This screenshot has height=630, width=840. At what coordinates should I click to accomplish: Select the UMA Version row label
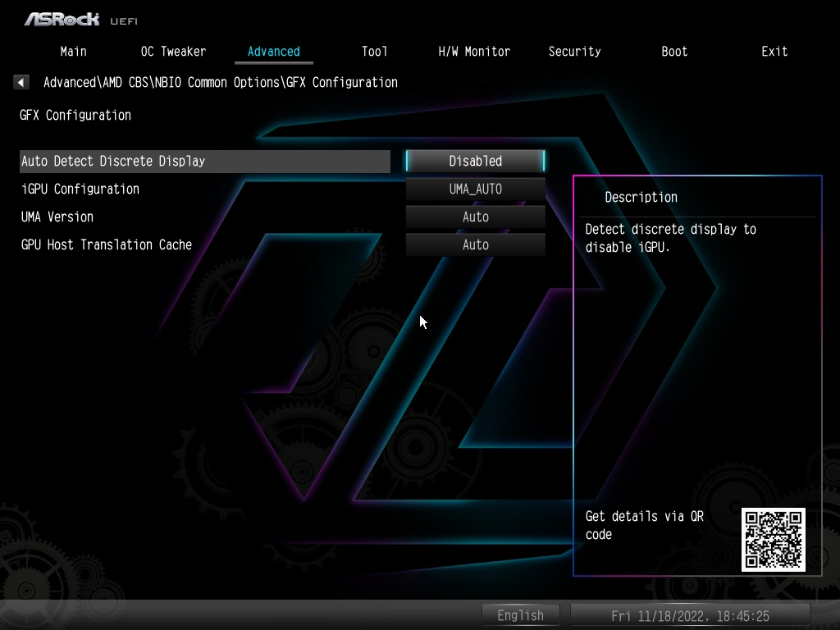click(x=57, y=217)
